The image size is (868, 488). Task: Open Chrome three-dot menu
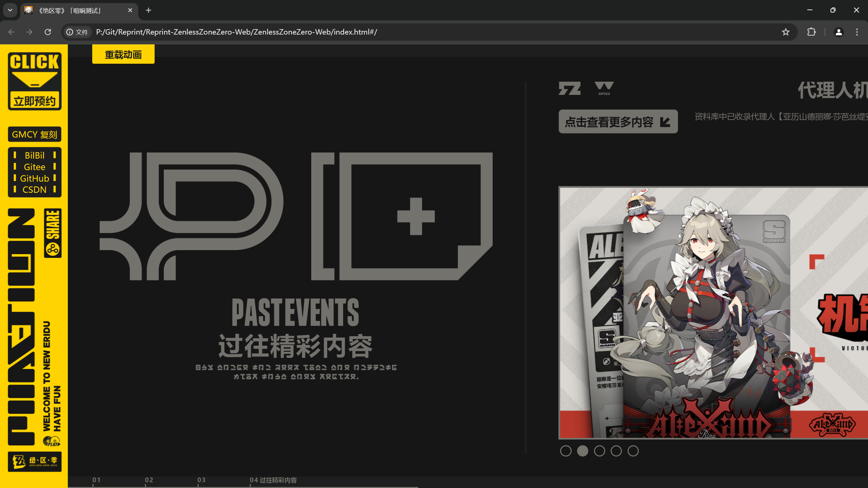pyautogui.click(x=857, y=32)
